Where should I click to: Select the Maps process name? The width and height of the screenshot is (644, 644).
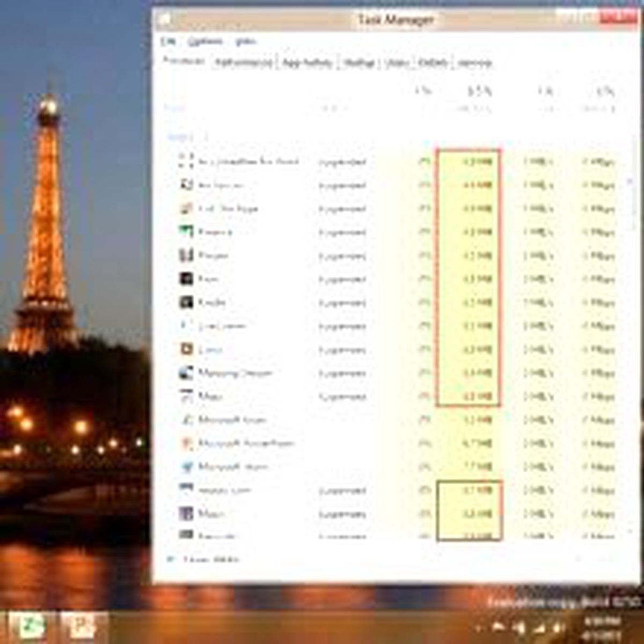pyautogui.click(x=210, y=397)
